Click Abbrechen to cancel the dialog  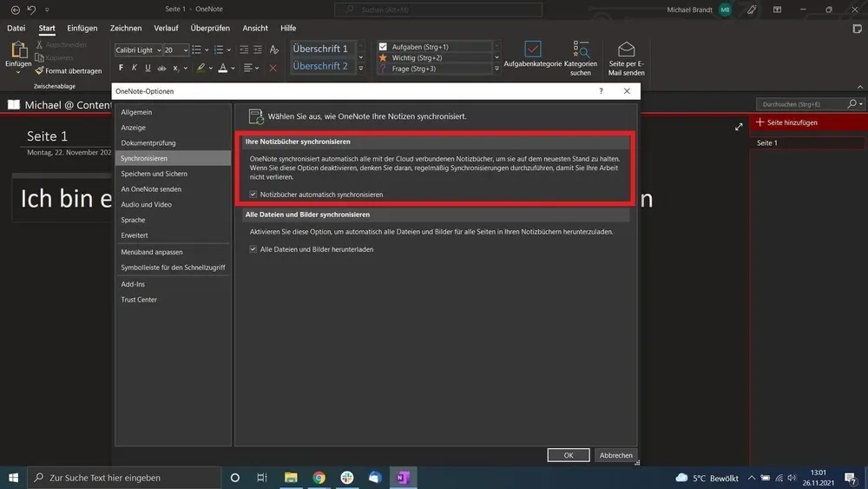coord(616,455)
